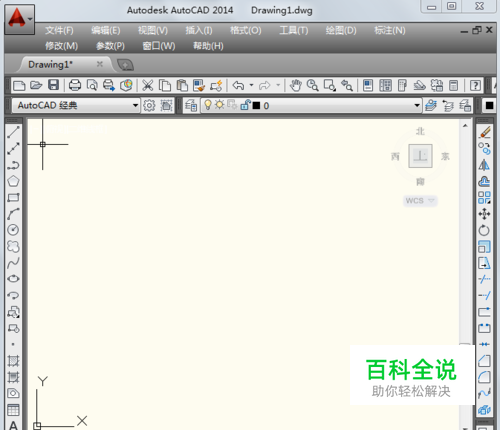
Task: Select the Hatch tool
Action: [13, 361]
